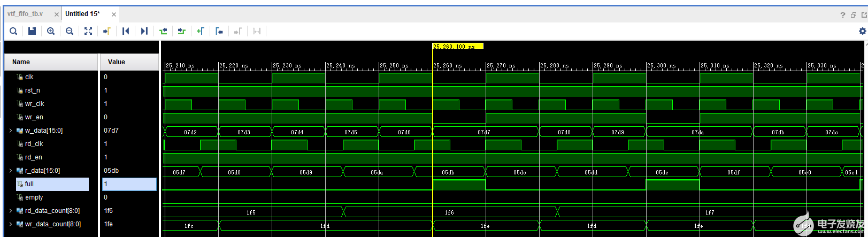
Task: Select the full signal row
Action: point(52,184)
